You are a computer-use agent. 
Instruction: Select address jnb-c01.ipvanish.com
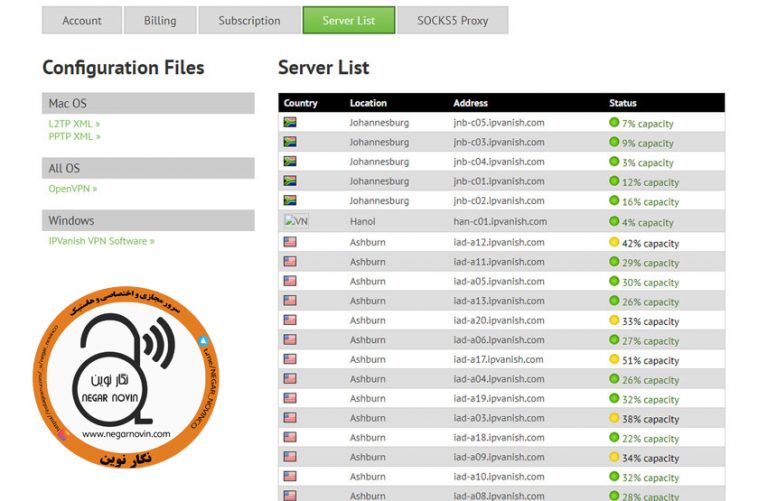click(x=499, y=181)
